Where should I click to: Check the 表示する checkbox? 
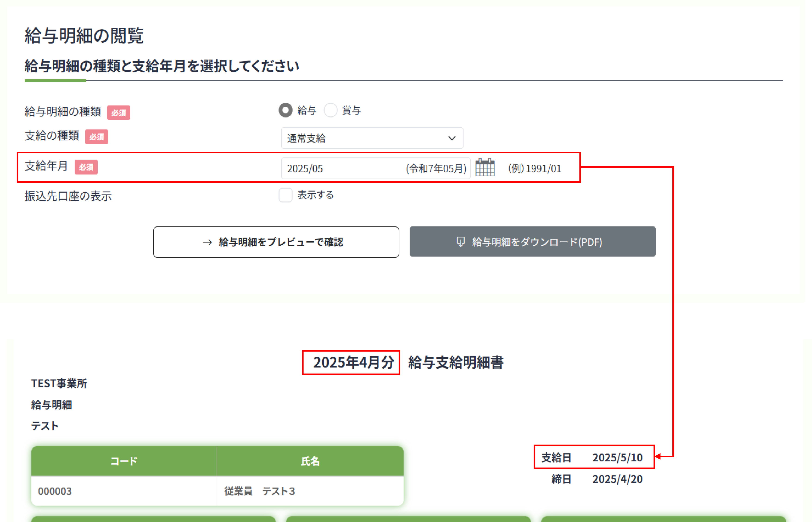(285, 195)
